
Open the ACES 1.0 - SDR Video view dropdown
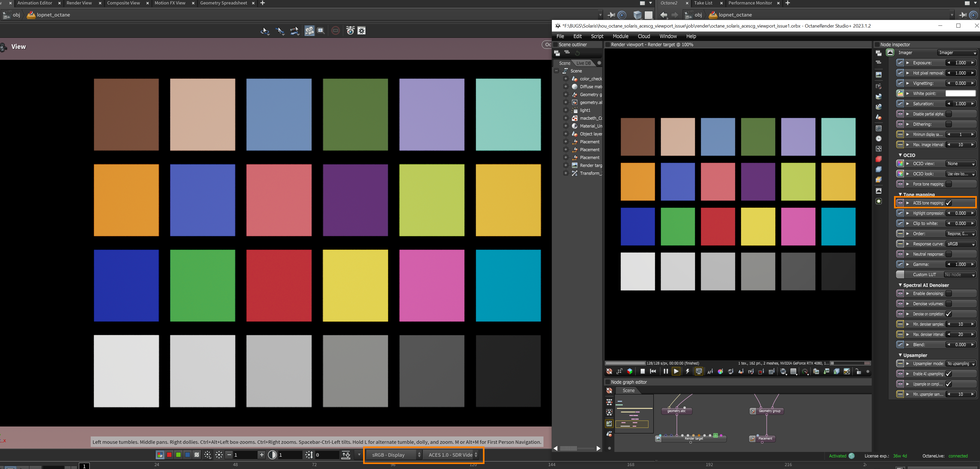(451, 455)
